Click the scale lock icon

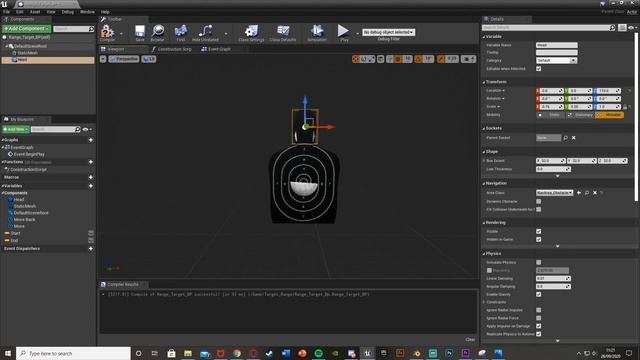coord(624,107)
